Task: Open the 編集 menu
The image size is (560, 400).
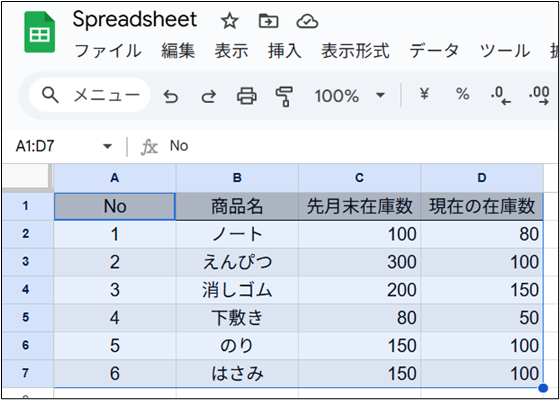Action: click(178, 51)
